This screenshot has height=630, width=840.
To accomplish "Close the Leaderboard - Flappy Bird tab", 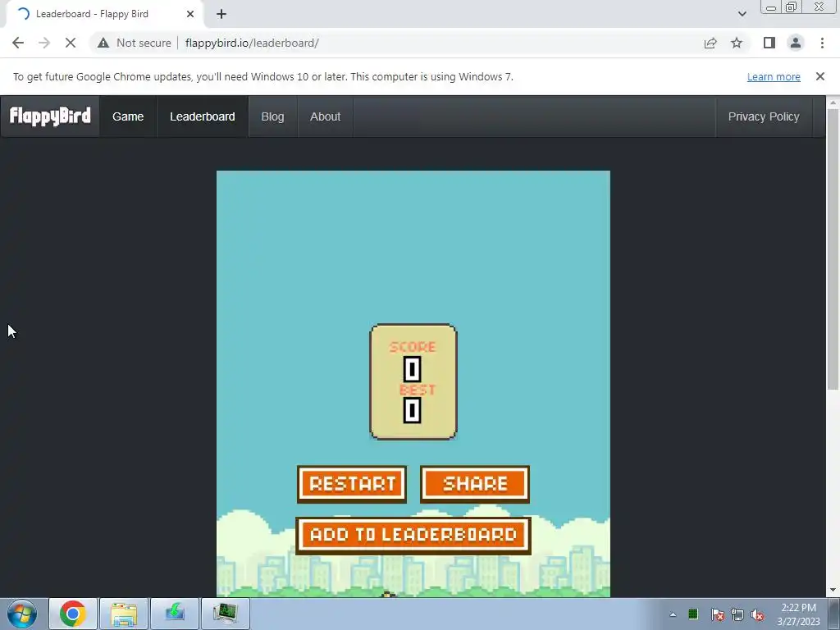I will pyautogui.click(x=190, y=14).
